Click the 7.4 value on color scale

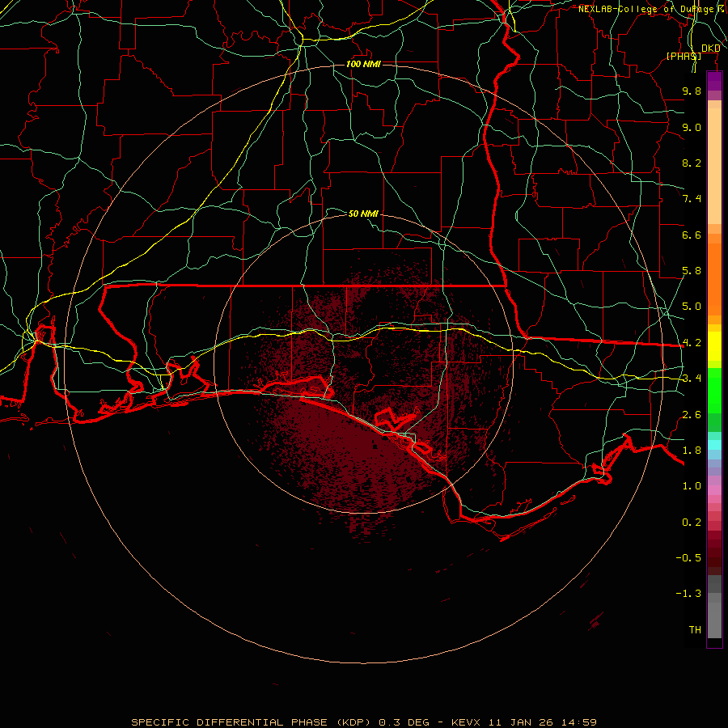(x=692, y=199)
